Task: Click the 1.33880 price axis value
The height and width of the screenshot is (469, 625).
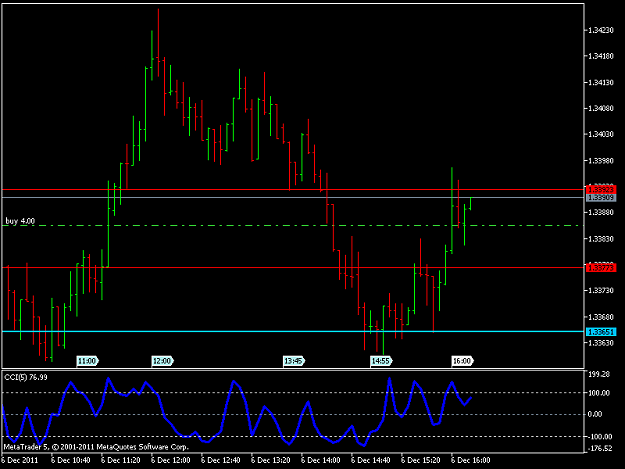Action: pyautogui.click(x=601, y=212)
